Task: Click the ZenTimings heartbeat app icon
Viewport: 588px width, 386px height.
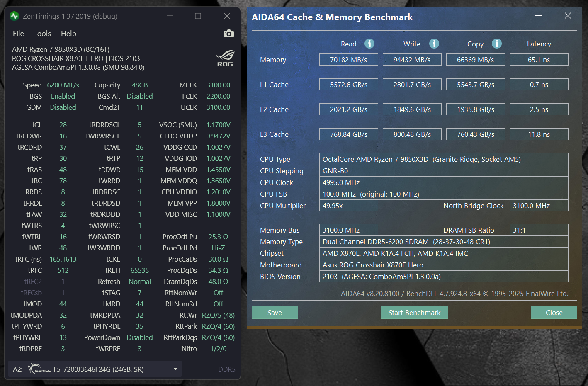Action: point(14,16)
